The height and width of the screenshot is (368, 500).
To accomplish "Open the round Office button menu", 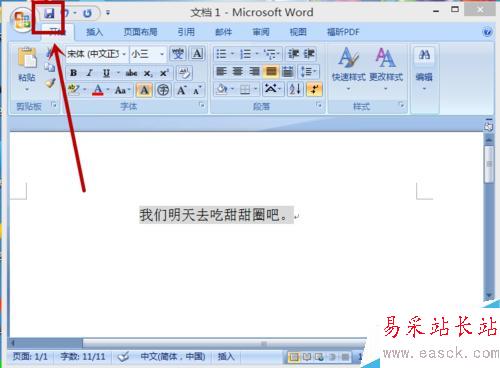I will 21,20.
